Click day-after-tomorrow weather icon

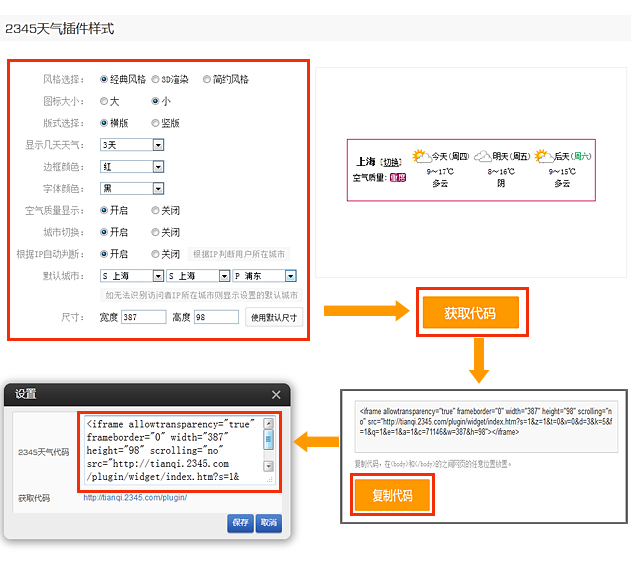pos(543,157)
